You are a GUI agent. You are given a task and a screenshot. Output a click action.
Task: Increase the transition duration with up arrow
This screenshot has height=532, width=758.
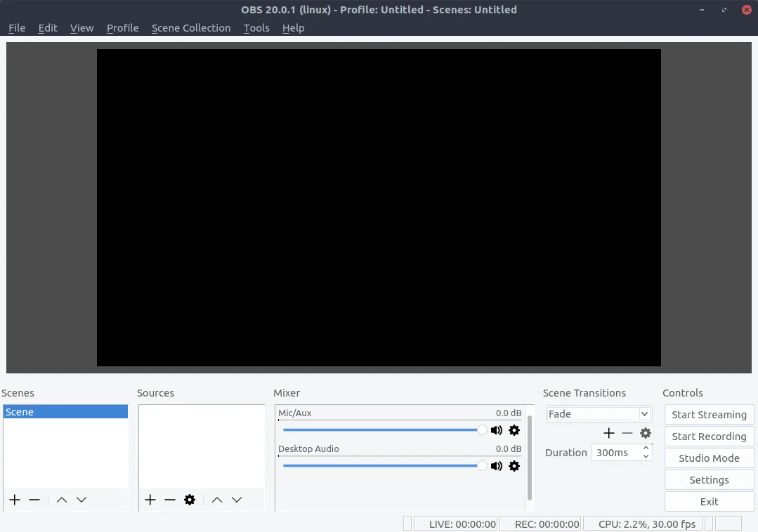coord(646,448)
